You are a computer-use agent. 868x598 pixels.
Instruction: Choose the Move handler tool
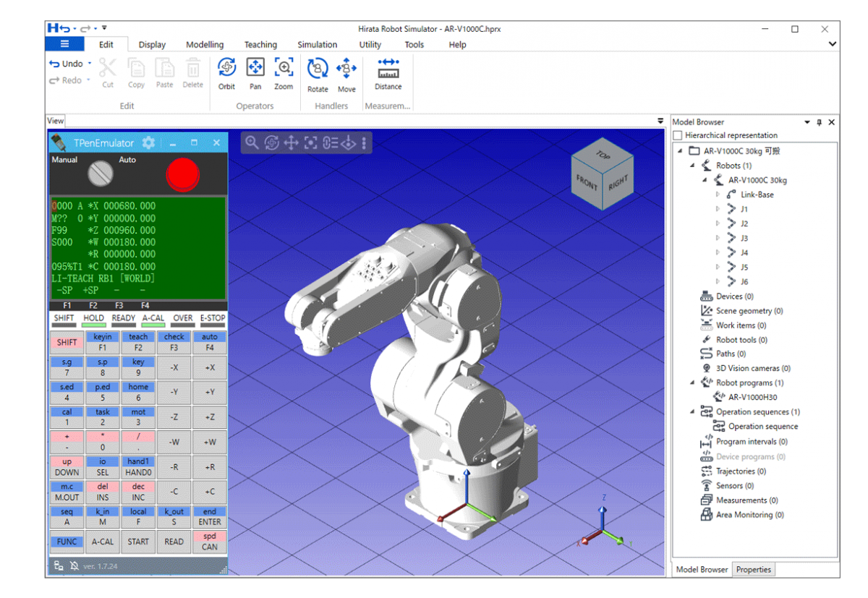[x=346, y=69]
